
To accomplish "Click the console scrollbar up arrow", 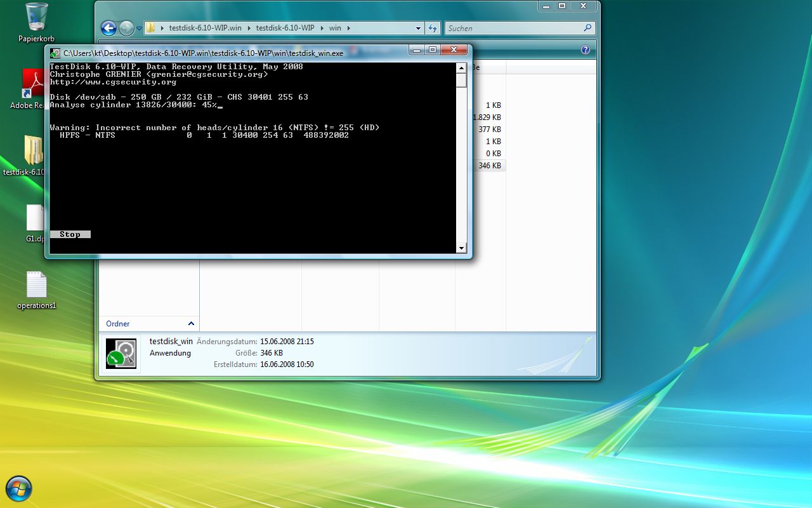I will click(461, 67).
